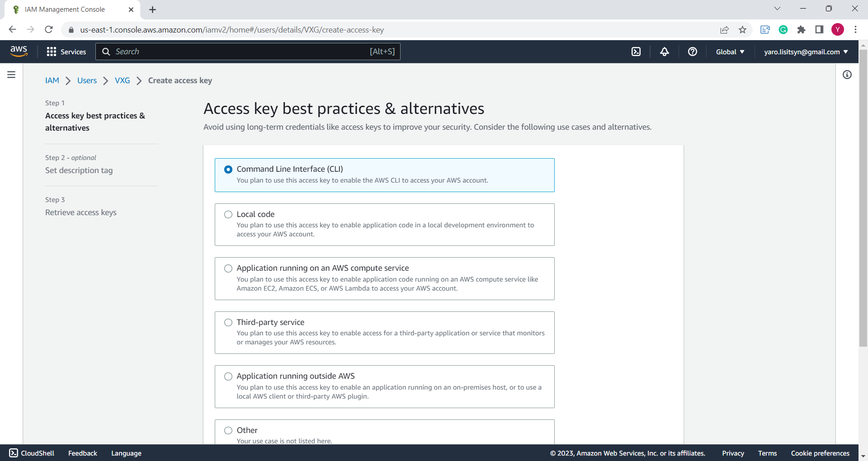Expand the yaro.lisitsyn account menu
The height and width of the screenshot is (461, 868).
coord(806,52)
